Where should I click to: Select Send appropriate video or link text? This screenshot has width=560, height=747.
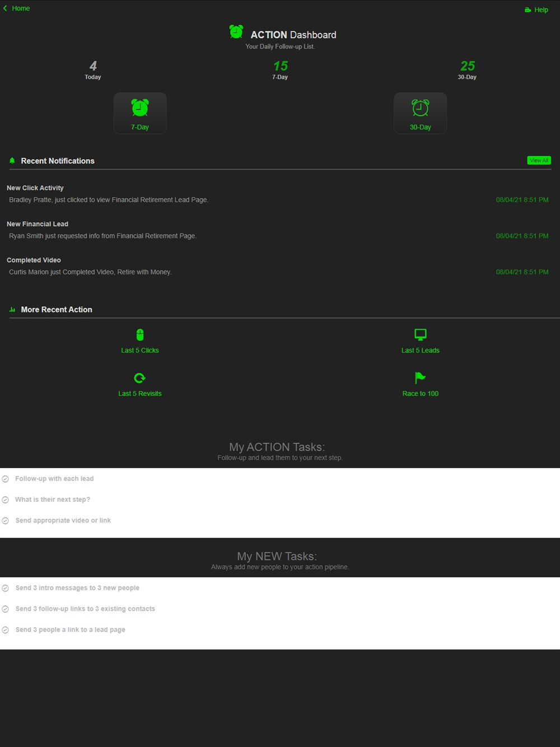tap(63, 521)
